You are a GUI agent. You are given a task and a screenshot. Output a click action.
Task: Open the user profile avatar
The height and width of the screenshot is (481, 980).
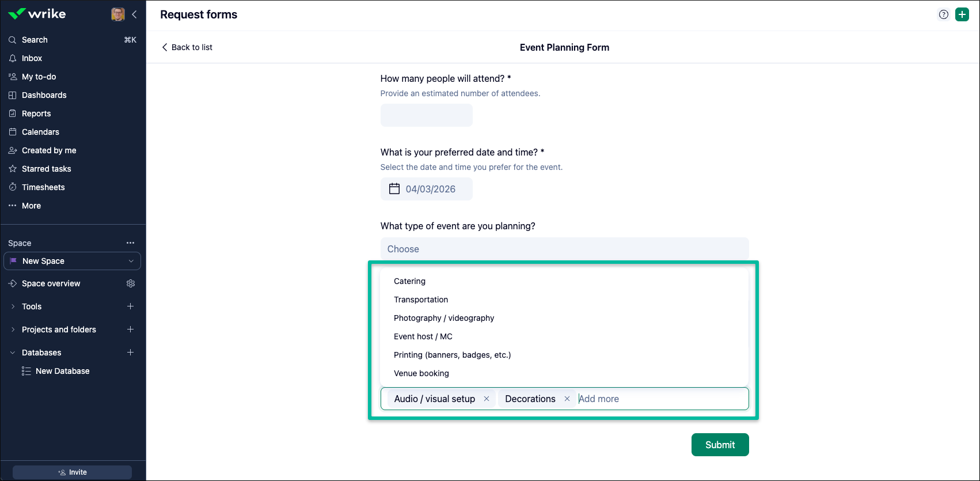[118, 14]
